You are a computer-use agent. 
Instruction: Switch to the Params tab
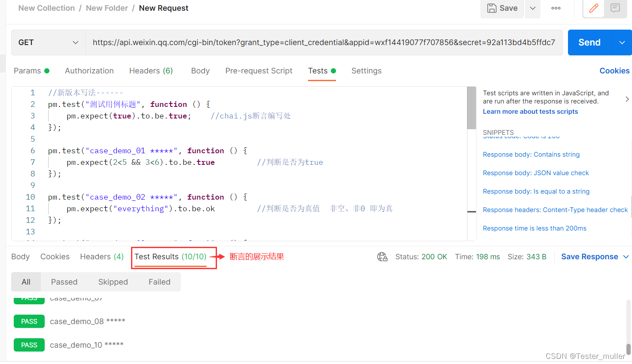tap(31, 71)
